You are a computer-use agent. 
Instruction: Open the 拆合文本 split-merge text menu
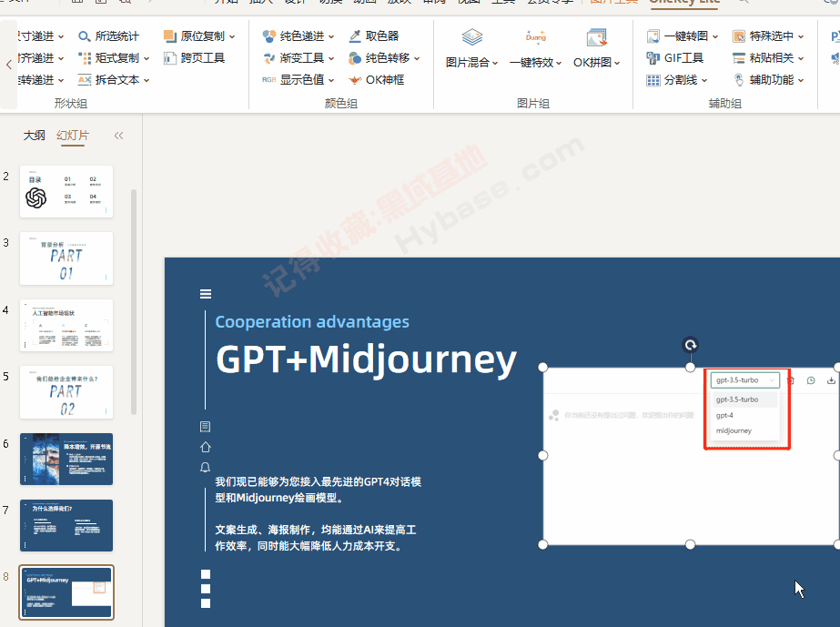114,80
